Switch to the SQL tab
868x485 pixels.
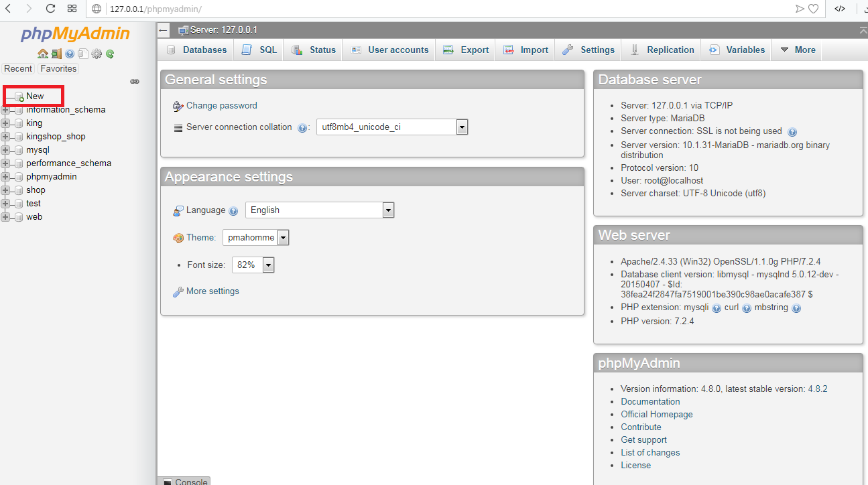[260, 50]
